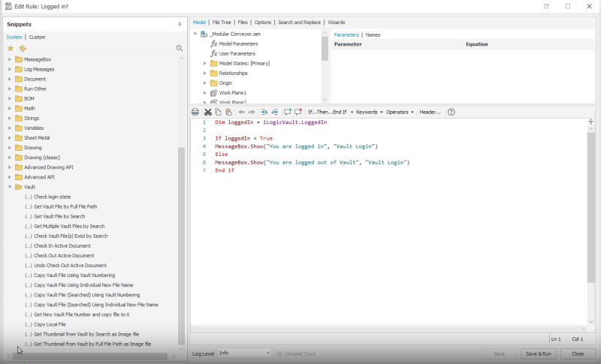Viewport: 601px width, 364px height.
Task: Open the Log Level dropdown
Action: click(x=245, y=353)
